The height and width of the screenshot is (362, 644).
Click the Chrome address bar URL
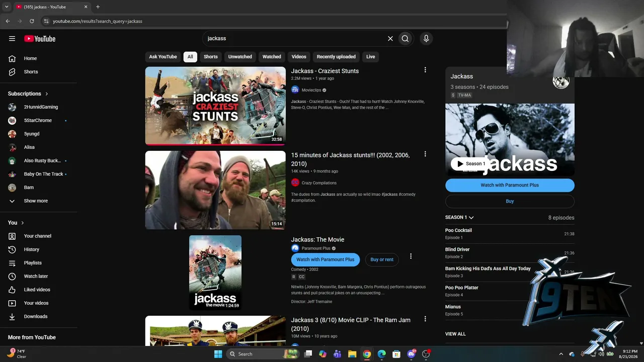pyautogui.click(x=98, y=21)
